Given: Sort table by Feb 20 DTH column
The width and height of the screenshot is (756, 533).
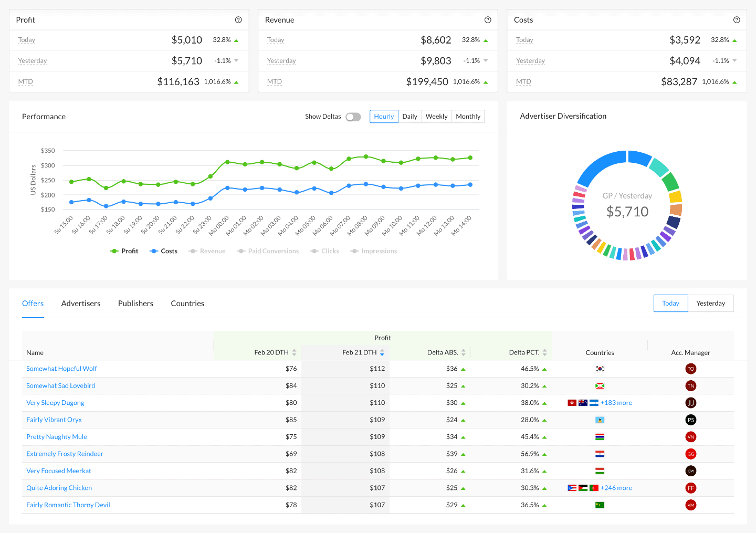Looking at the screenshot, I should coord(294,352).
